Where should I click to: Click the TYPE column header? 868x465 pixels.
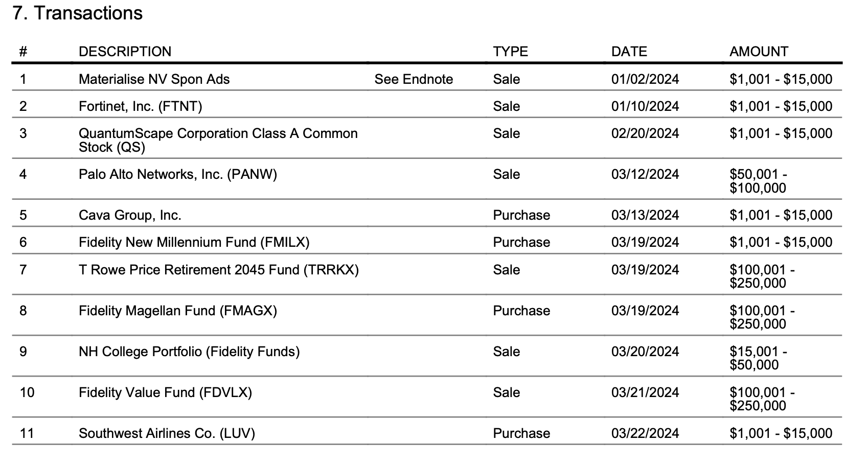pyautogui.click(x=510, y=52)
